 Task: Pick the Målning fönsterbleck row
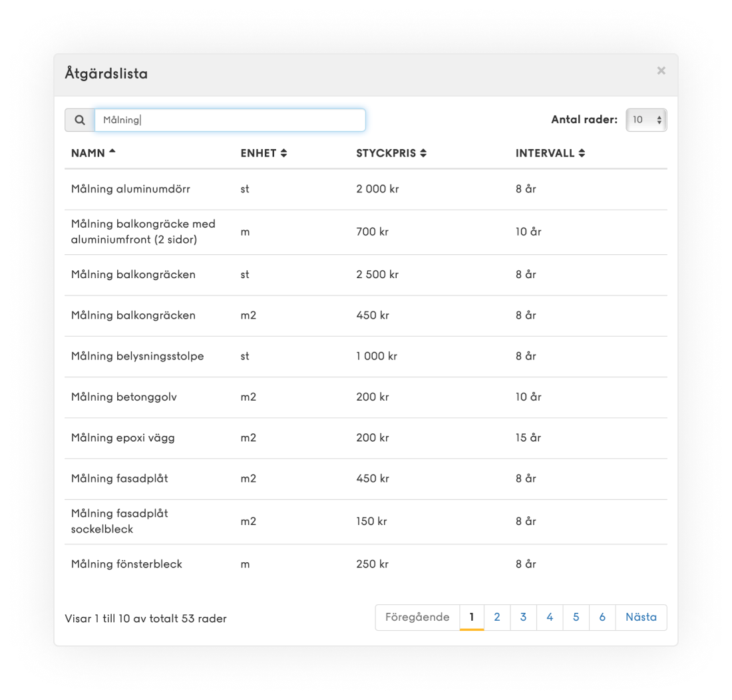126,564
